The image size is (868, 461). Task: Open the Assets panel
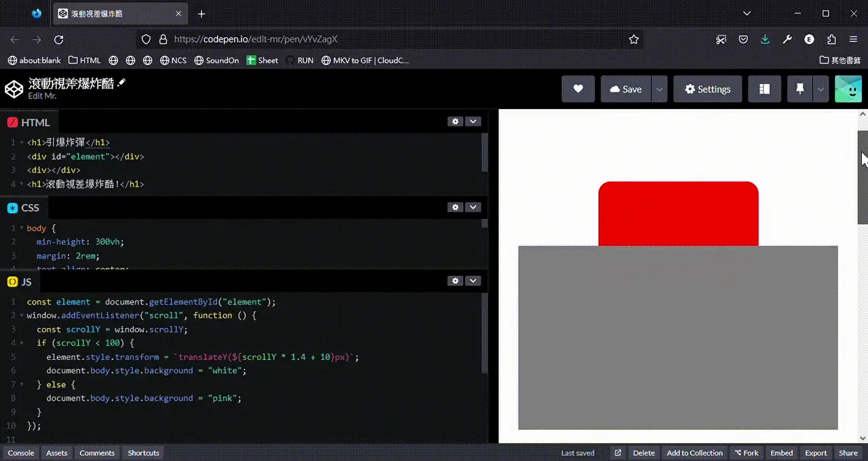(x=57, y=453)
